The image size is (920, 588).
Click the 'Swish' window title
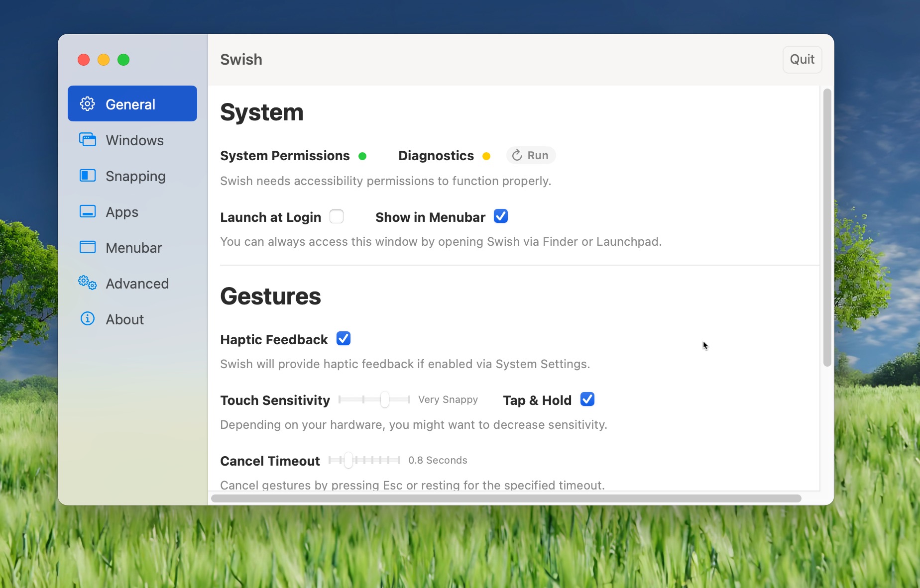241,60
